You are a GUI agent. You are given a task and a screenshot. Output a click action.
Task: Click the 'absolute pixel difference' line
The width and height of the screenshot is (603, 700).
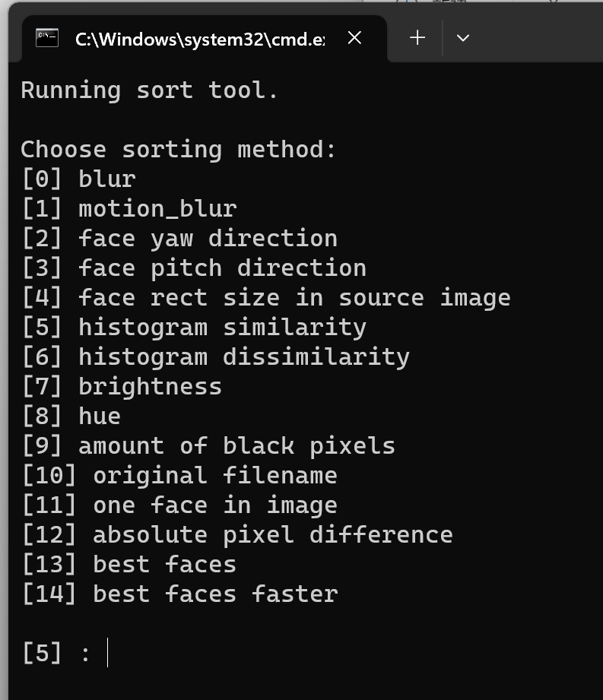pos(272,535)
